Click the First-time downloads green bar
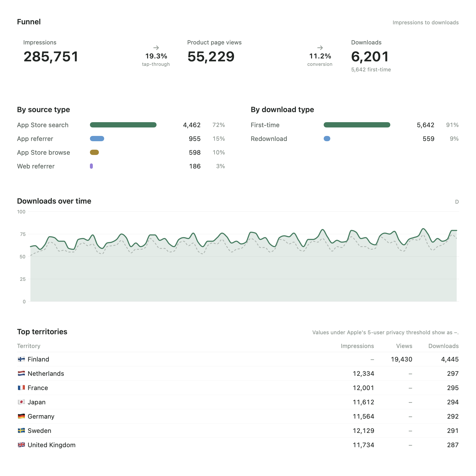The image size is (476, 476). [x=357, y=125]
